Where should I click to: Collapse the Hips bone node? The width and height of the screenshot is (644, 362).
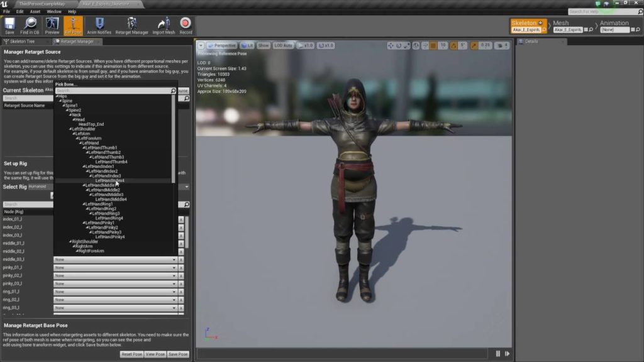tap(57, 96)
